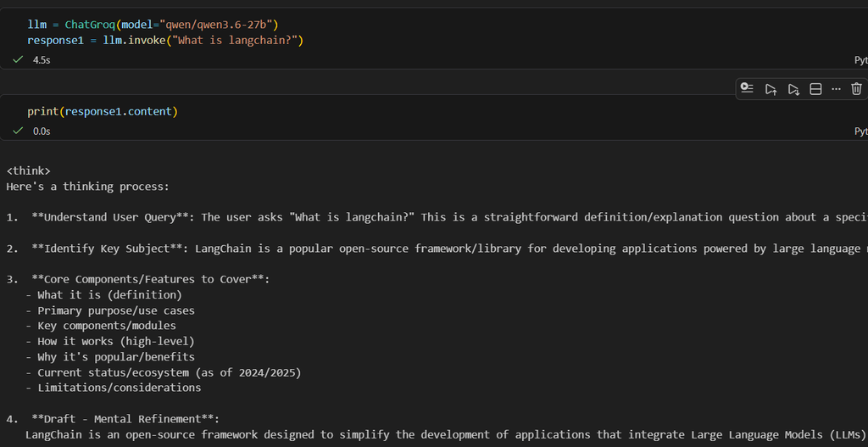Click the <think> output line
868x447 pixels.
coord(28,170)
